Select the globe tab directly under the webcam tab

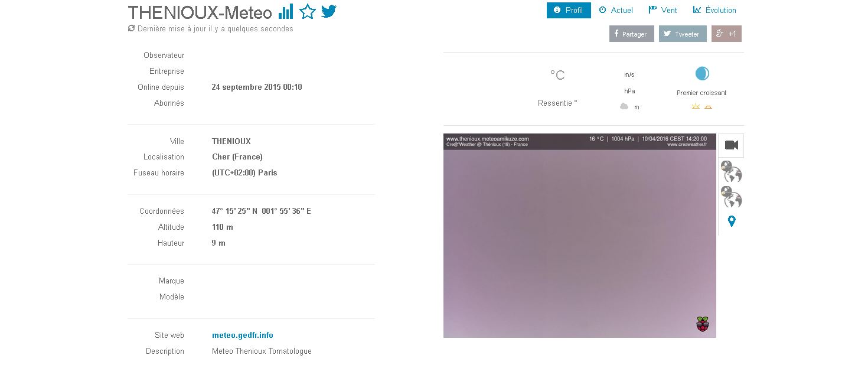coord(731,172)
